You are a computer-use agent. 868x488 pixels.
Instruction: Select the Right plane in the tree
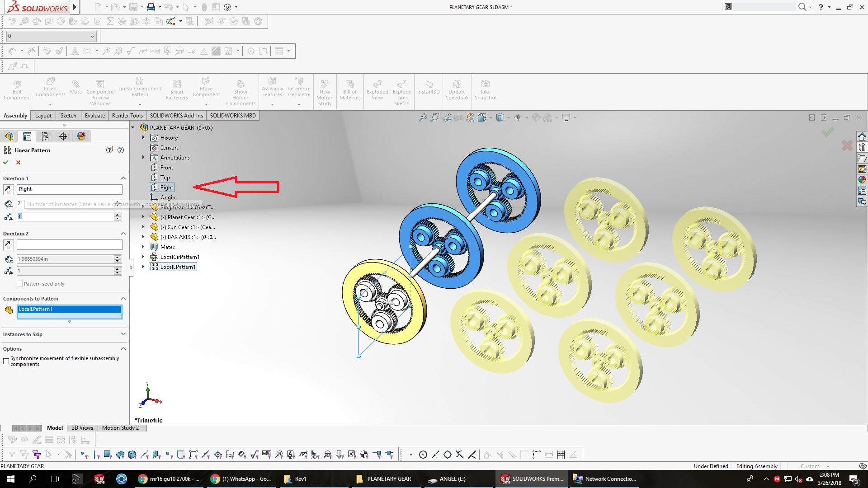point(166,188)
